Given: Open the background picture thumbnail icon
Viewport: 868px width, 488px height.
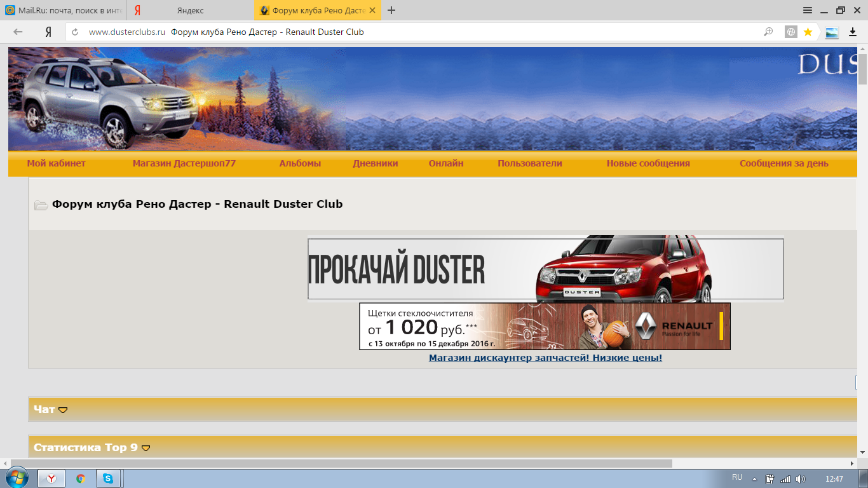Looking at the screenshot, I should pos(832,32).
